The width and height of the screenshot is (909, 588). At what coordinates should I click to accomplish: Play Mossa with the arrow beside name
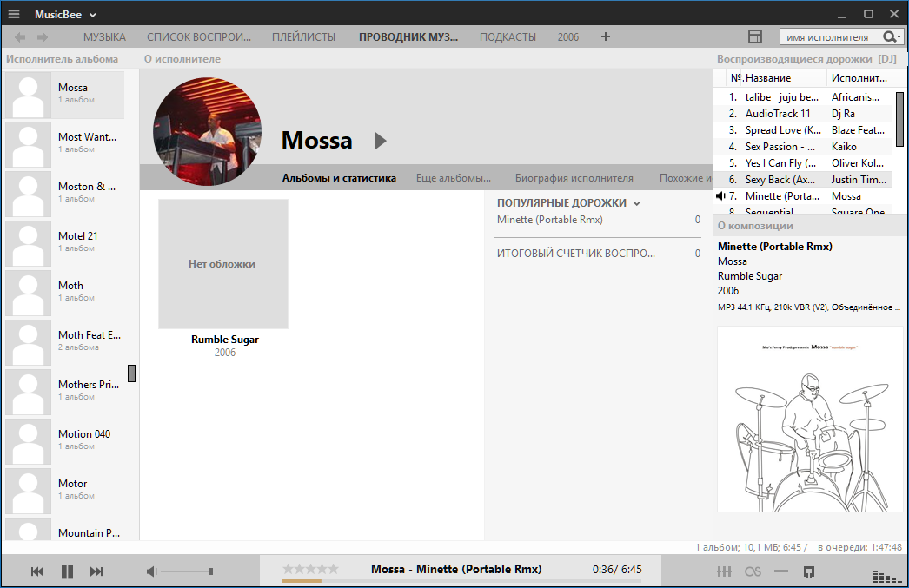pos(381,141)
